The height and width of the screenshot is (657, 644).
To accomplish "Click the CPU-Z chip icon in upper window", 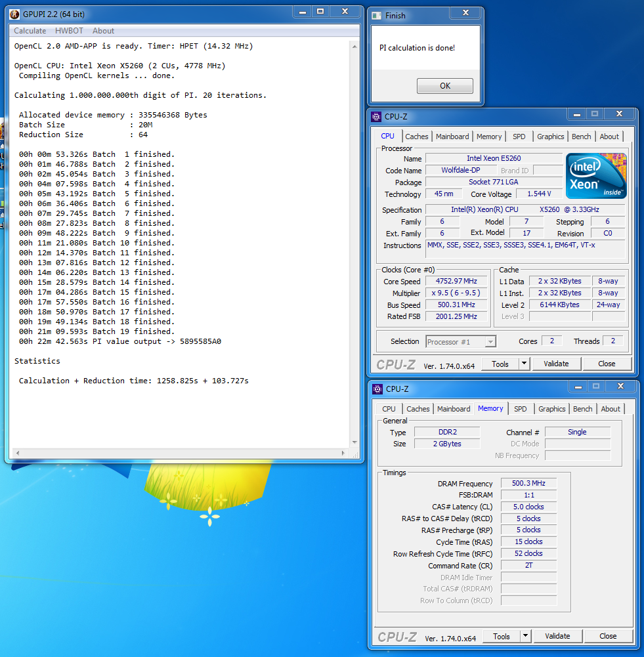I will [376, 116].
